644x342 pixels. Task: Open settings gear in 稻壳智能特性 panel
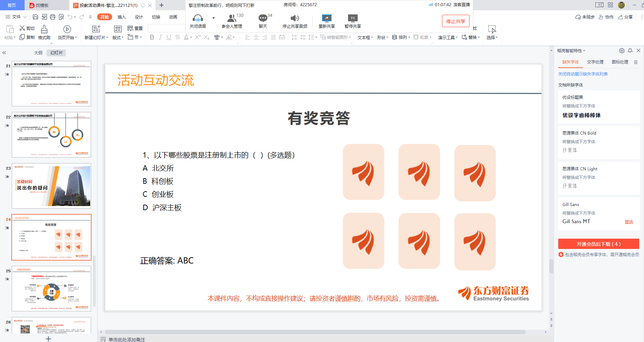point(622,51)
